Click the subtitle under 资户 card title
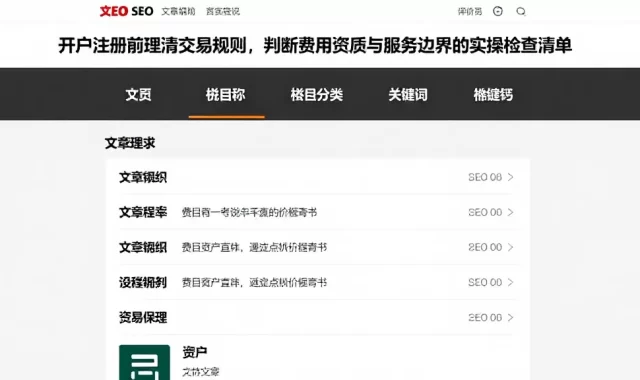Image resolution: width=640 pixels, height=380 pixels. (x=200, y=372)
